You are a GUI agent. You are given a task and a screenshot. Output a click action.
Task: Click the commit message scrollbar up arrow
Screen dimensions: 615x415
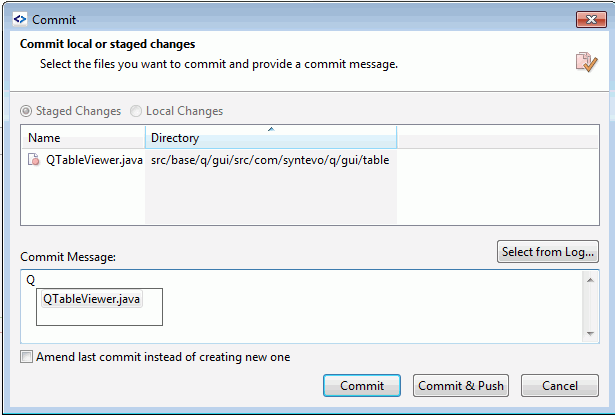[x=590, y=280]
